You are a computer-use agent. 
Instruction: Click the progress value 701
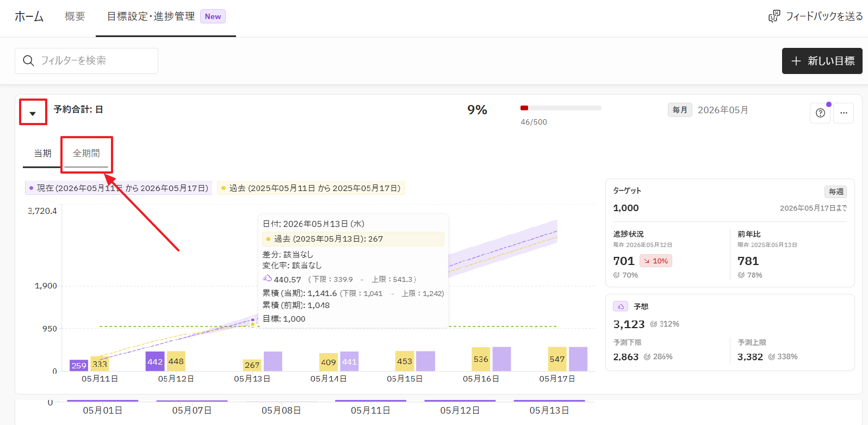[624, 261]
